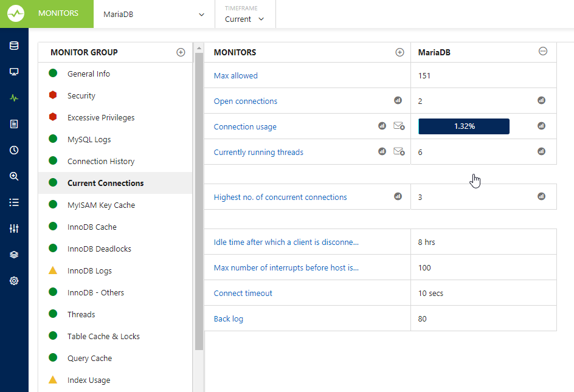Open the list icon in sidebar
The height and width of the screenshot is (392, 574).
coord(14,202)
